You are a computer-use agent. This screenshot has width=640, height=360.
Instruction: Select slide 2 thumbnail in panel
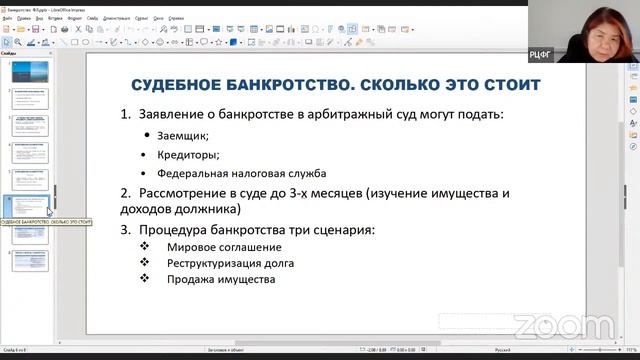tap(30, 99)
